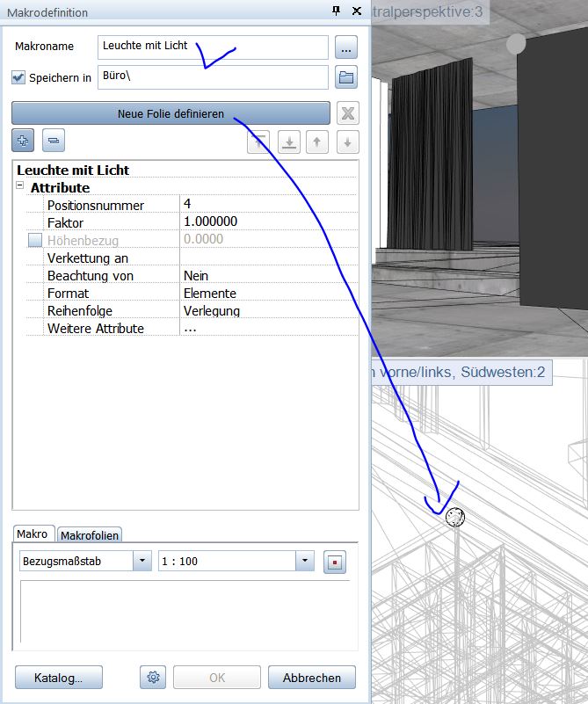Click the move-down arrow icon
This screenshot has height=704, width=588.
tap(347, 142)
